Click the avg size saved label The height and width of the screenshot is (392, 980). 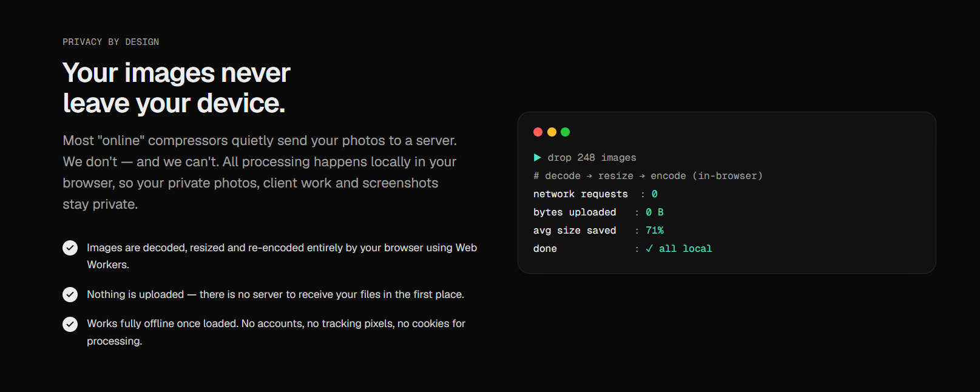(575, 231)
